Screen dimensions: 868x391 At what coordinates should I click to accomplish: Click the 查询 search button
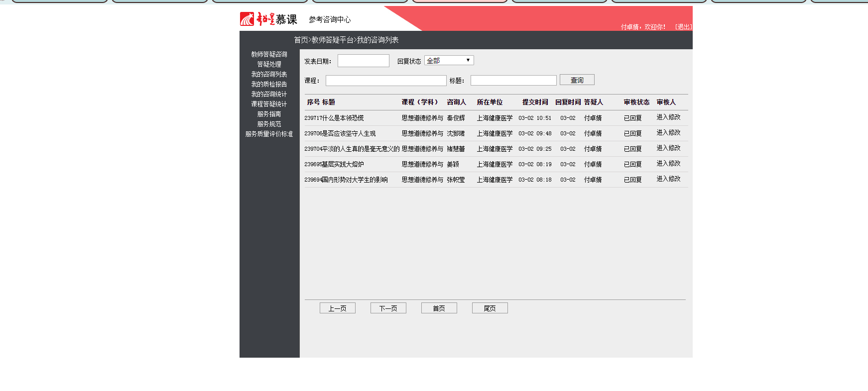click(x=577, y=80)
